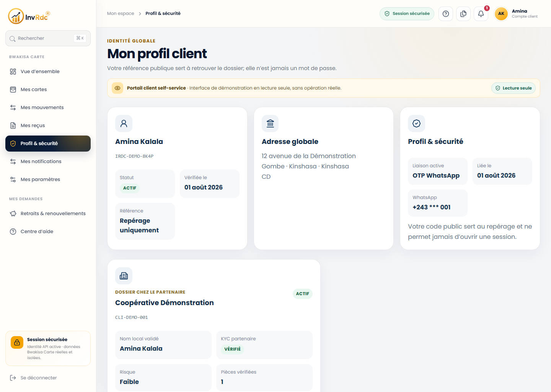This screenshot has width=551, height=392.
Task: Click the Mes paramètres sliders icon
Action: point(13,180)
